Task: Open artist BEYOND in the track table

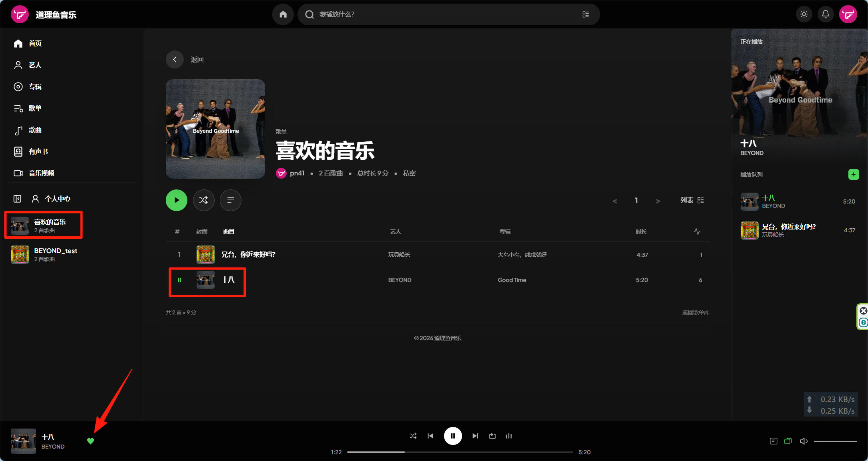Action: point(400,280)
